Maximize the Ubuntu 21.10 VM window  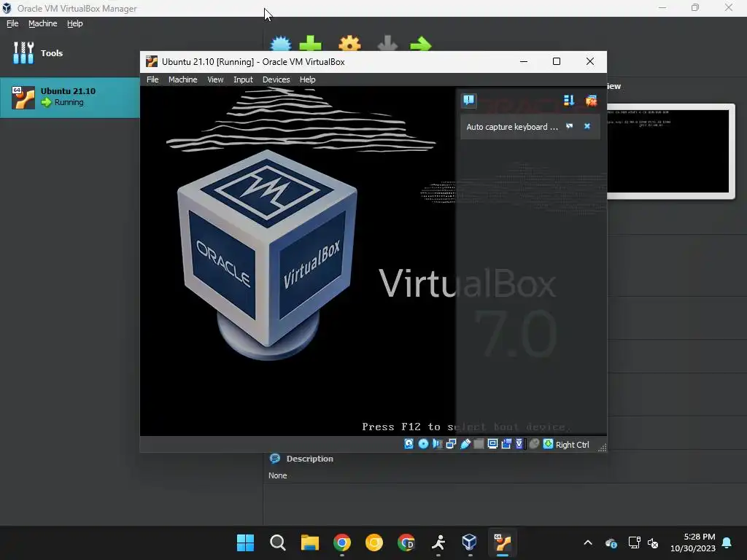tap(557, 61)
